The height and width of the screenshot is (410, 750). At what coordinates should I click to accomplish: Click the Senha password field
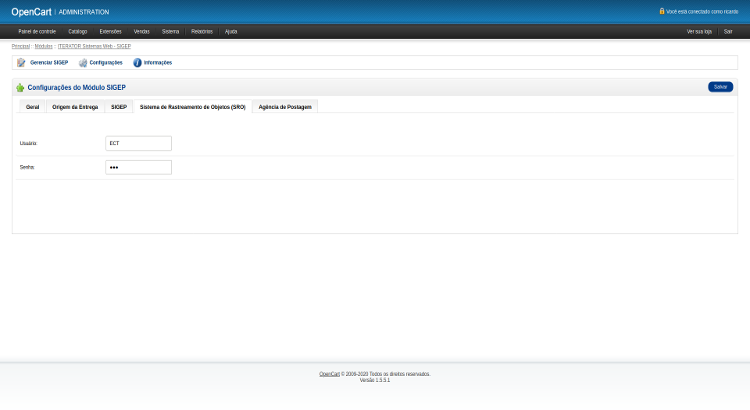(x=138, y=167)
